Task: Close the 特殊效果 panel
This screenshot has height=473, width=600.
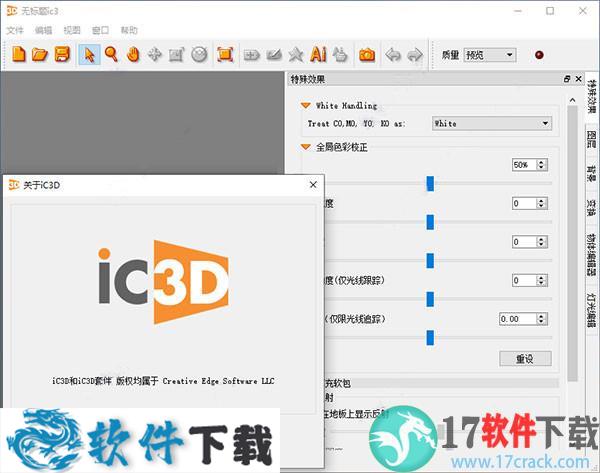Action: point(579,79)
